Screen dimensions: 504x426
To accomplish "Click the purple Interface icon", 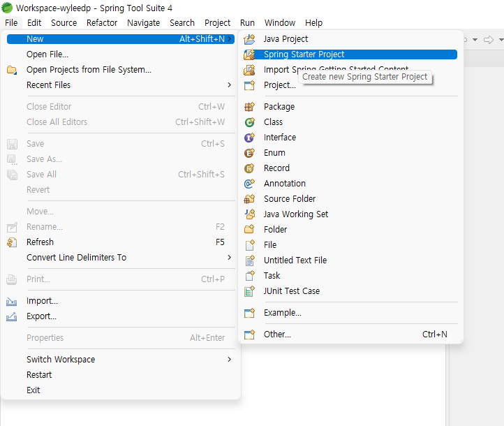I will (x=249, y=138).
